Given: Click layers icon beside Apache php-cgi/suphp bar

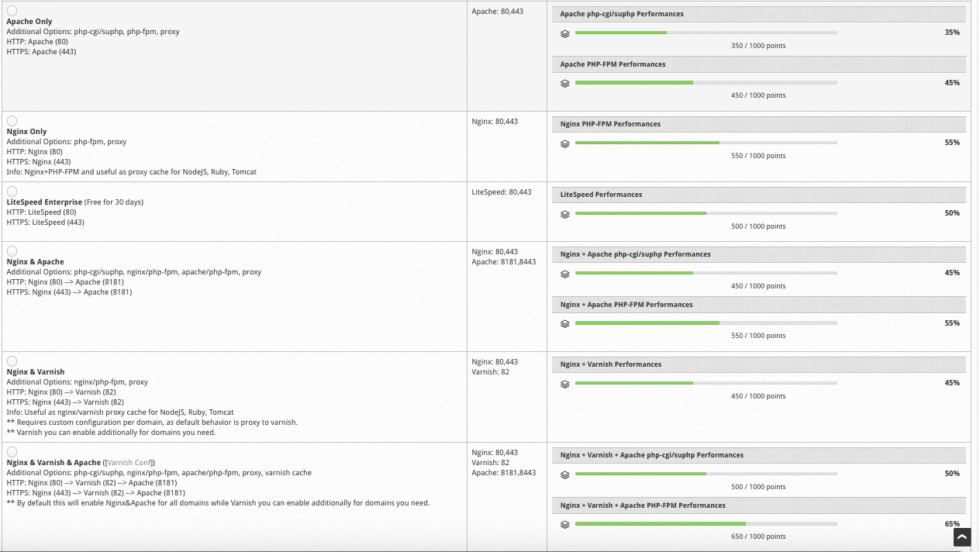Looking at the screenshot, I should point(565,33).
